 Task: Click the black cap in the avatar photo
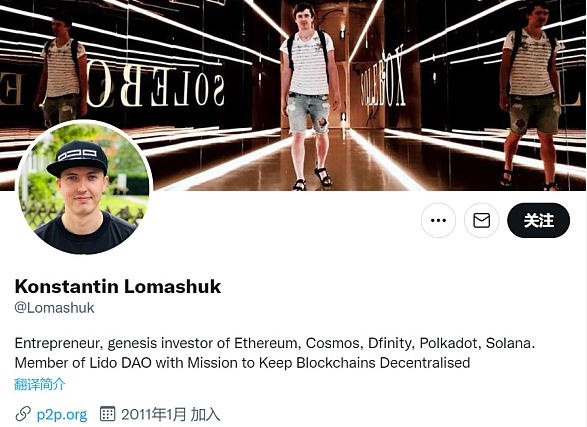[78, 157]
